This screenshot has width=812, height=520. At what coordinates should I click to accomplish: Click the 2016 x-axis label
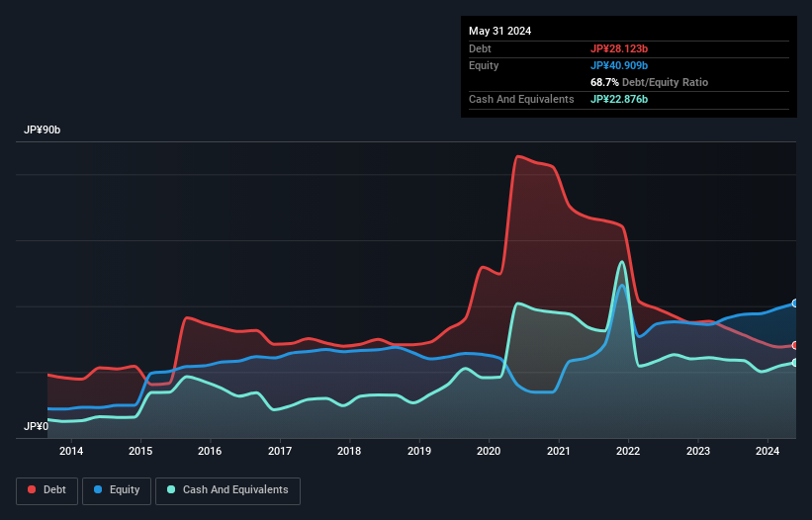pos(210,451)
